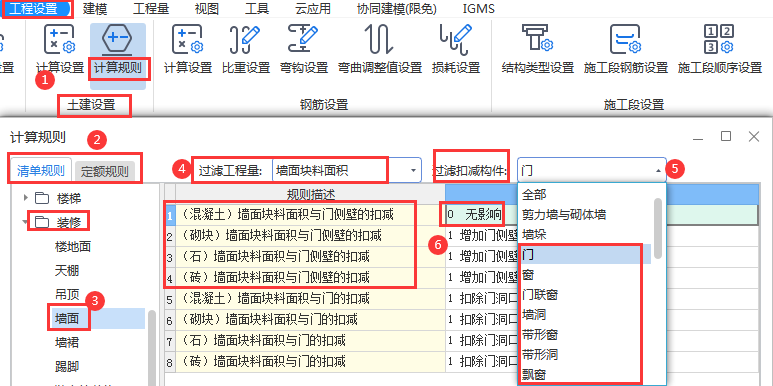Open the 施工段钢筋设置 tool

pos(626,50)
